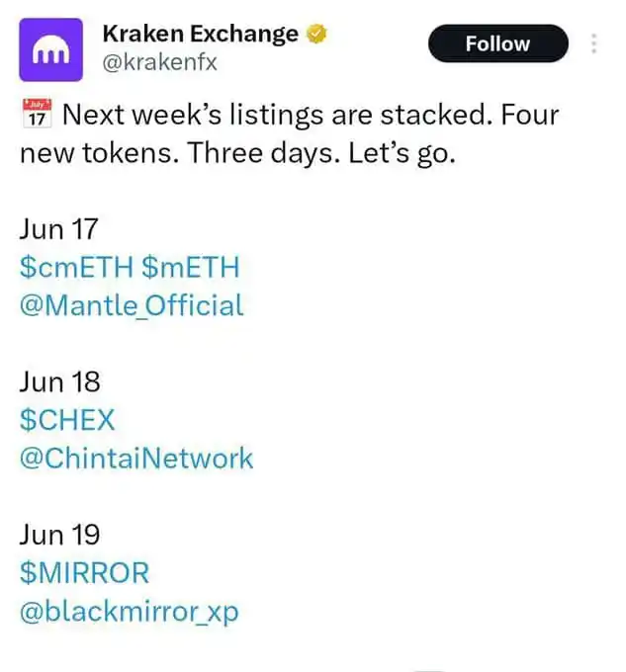Screen dimensions: 626x672
Task: Visit the @Mantle_Official profile mention
Action: (x=132, y=305)
